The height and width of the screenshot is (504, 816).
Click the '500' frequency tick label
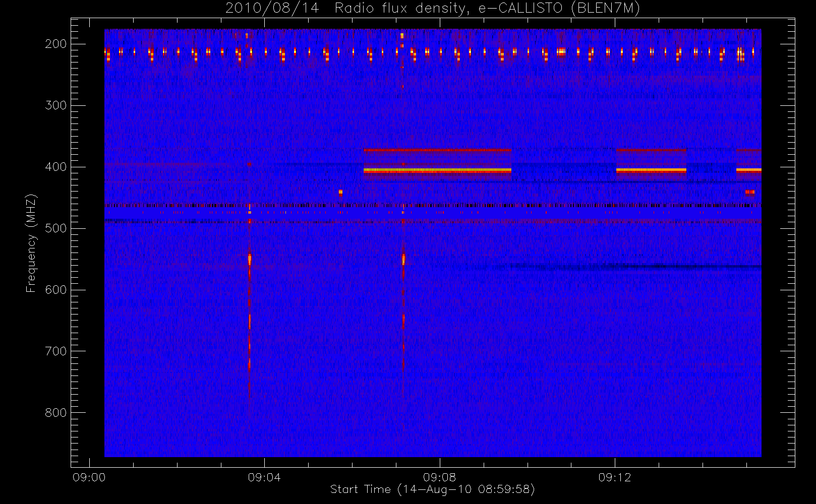click(56, 228)
